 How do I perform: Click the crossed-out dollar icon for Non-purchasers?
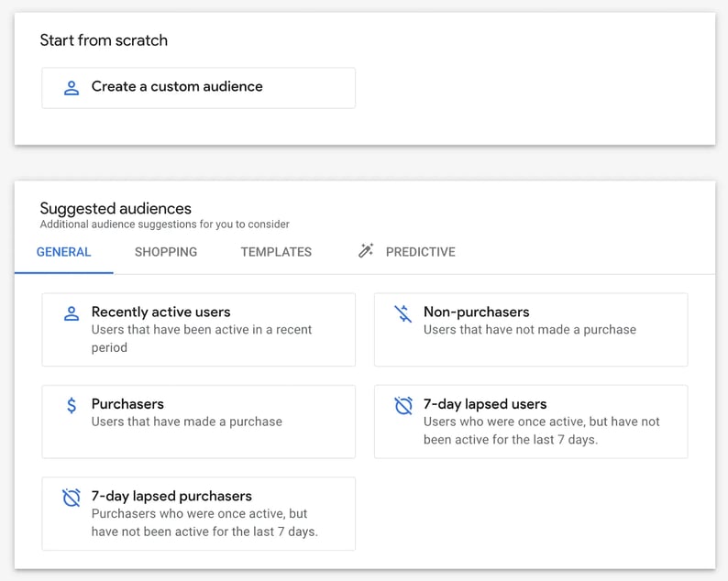tap(403, 313)
